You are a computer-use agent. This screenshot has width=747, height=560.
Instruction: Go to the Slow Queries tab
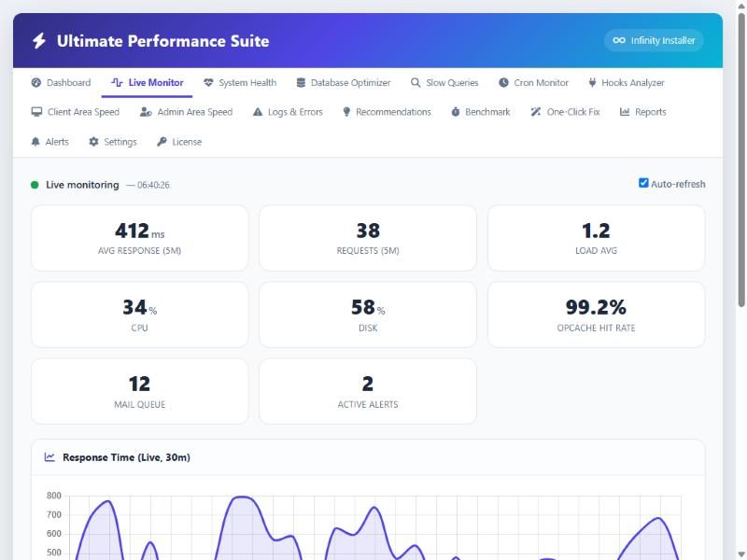coord(444,82)
